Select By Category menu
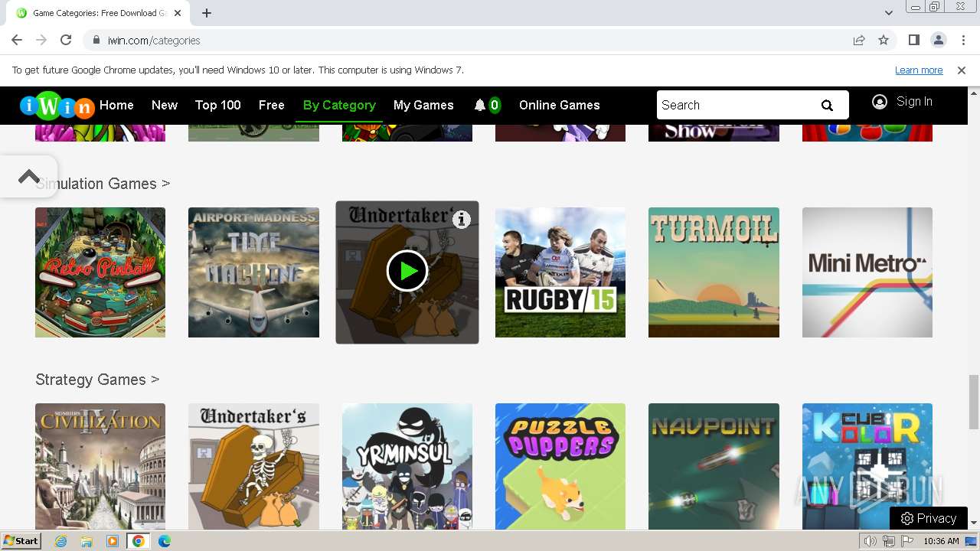This screenshot has width=980, height=551. pos(339,106)
